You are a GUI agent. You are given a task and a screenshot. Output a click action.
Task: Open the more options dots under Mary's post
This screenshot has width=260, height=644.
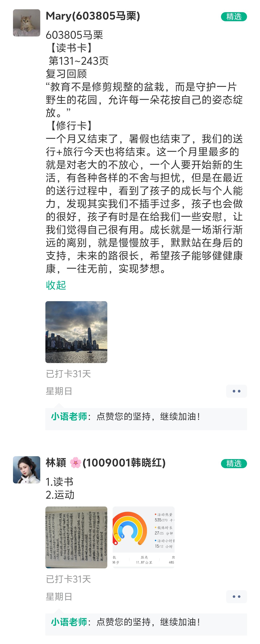[236, 391]
